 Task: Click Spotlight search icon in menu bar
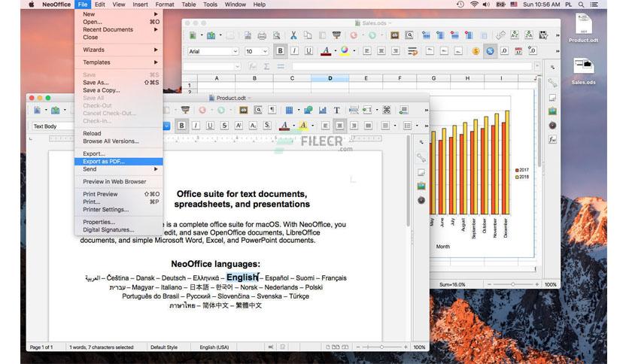581,5
